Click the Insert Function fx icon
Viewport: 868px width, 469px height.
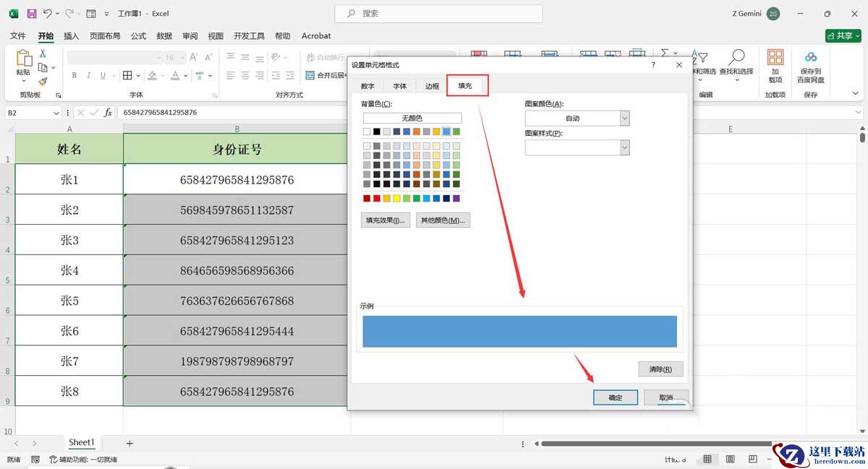(108, 113)
